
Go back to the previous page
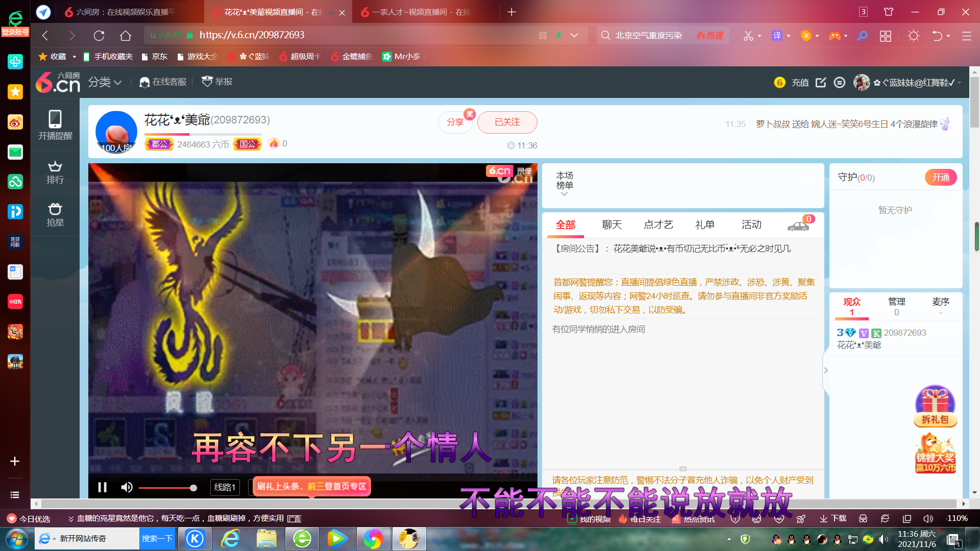45,35
